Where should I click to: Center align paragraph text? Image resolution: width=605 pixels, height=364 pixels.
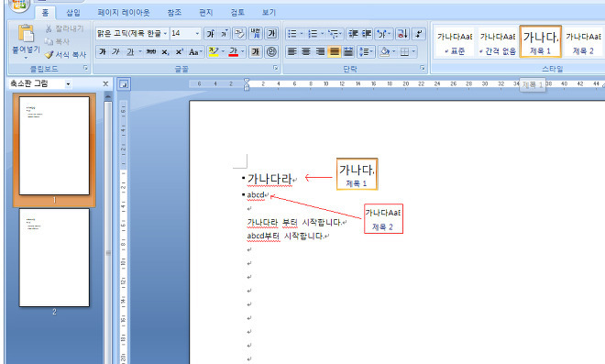pos(306,51)
